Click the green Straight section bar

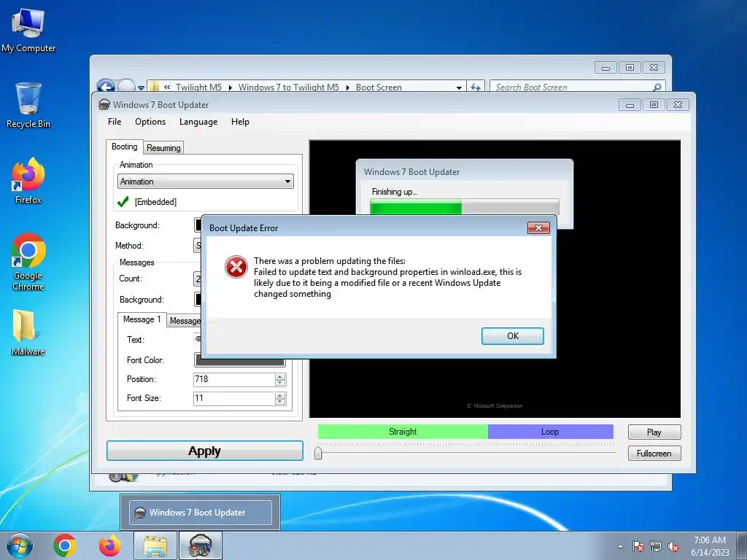tap(403, 432)
